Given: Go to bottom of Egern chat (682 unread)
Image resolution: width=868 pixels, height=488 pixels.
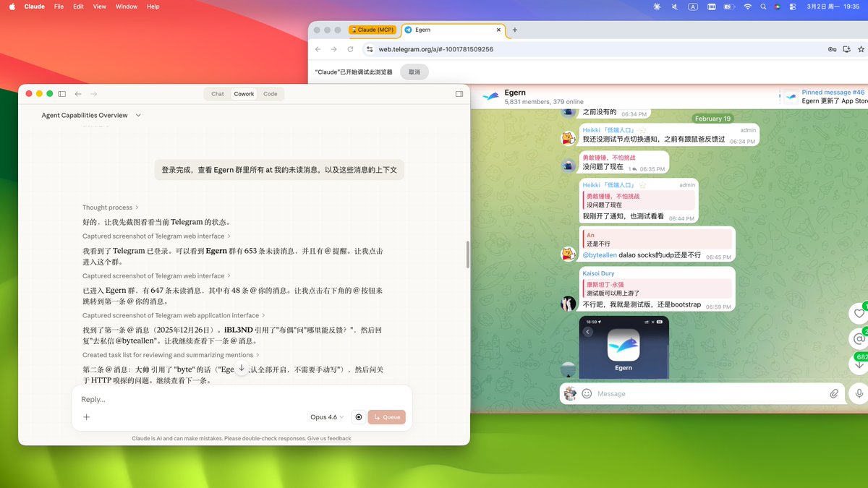Looking at the screenshot, I should pos(859,364).
